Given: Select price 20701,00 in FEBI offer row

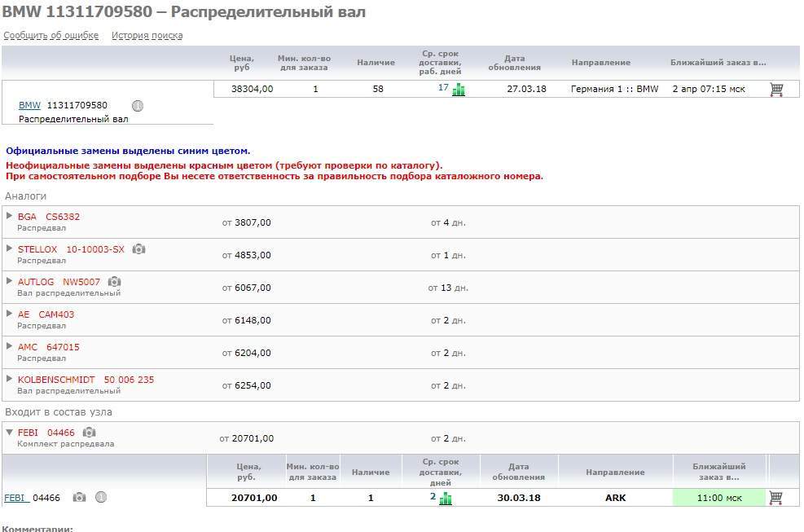Looking at the screenshot, I should [x=254, y=498].
